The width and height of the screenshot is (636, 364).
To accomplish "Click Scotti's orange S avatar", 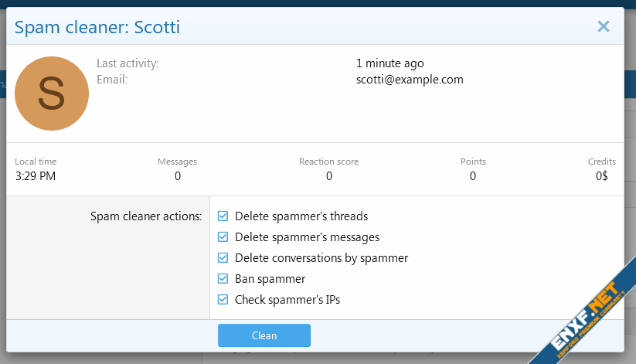I will (x=52, y=93).
